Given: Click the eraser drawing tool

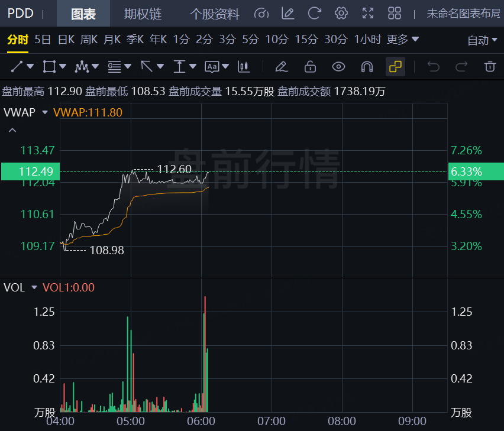Looking at the screenshot, I should tap(282, 66).
